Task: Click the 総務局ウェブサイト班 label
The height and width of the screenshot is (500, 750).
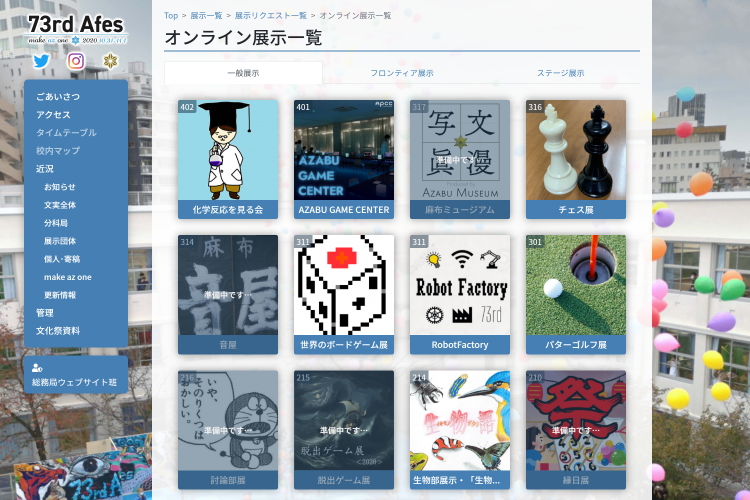Action: click(x=74, y=382)
